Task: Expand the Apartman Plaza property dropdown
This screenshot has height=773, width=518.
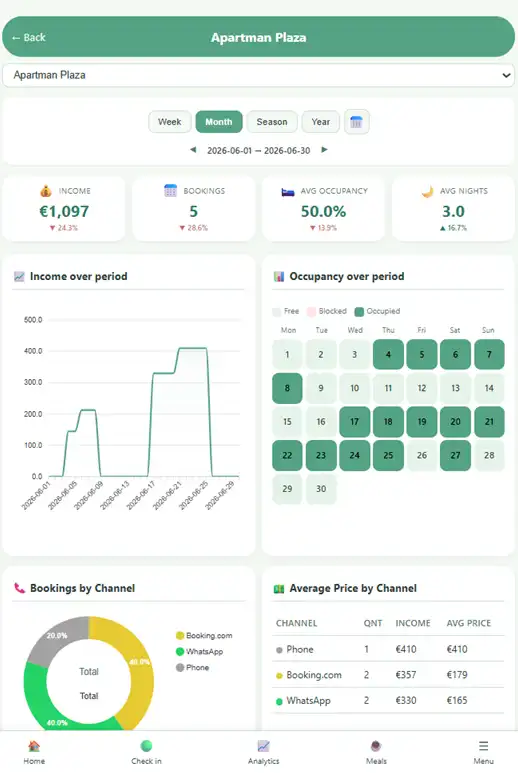Action: click(259, 75)
